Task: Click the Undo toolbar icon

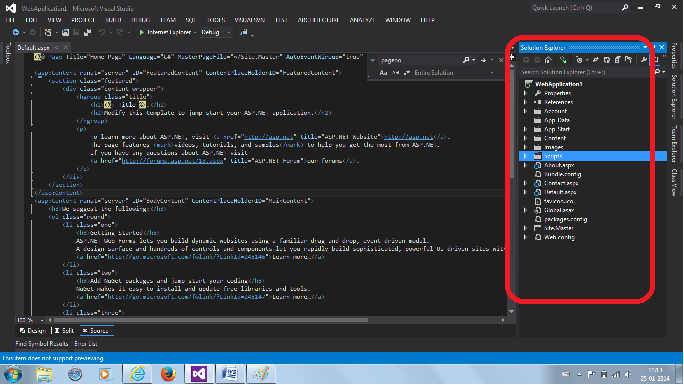Action: 102,32
